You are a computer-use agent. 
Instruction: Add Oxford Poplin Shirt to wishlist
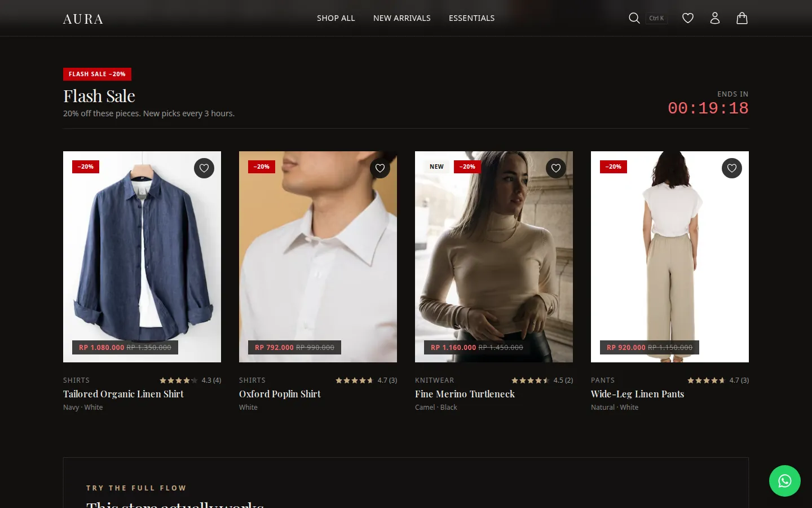coord(380,168)
